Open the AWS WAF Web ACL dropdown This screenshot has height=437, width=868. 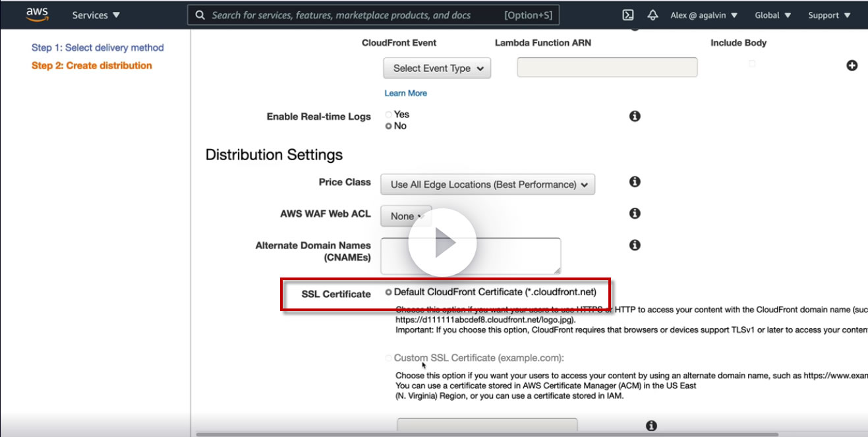(406, 216)
